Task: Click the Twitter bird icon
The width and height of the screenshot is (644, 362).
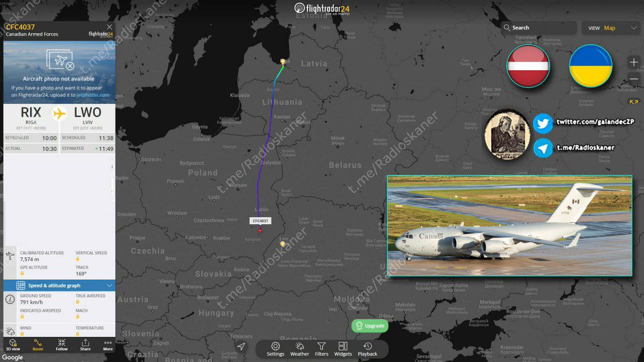Action: [543, 123]
